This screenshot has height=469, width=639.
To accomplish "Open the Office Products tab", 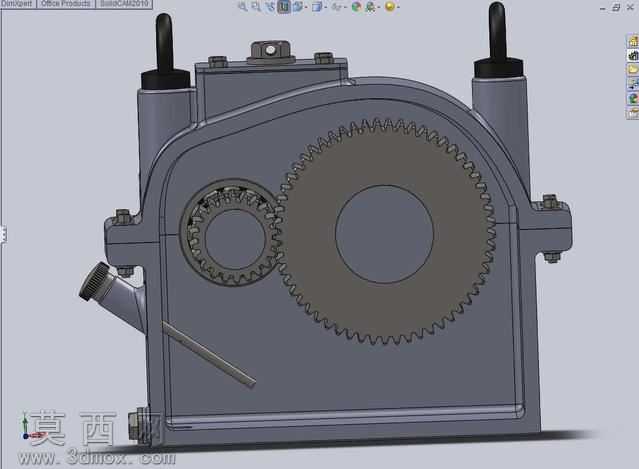I will point(66,4).
